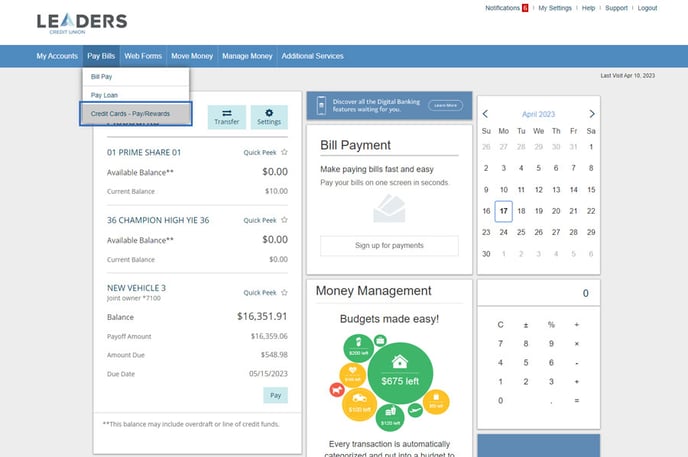688x457 pixels.
Task: Open the Help link
Action: tap(588, 8)
